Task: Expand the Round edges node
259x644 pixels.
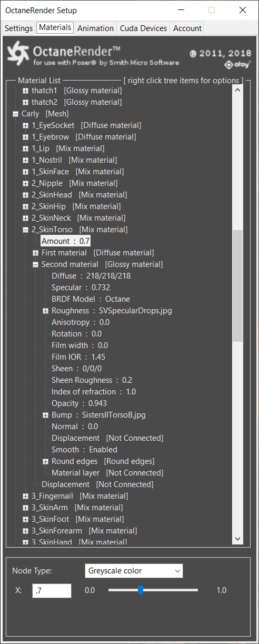Action: [x=46, y=461]
